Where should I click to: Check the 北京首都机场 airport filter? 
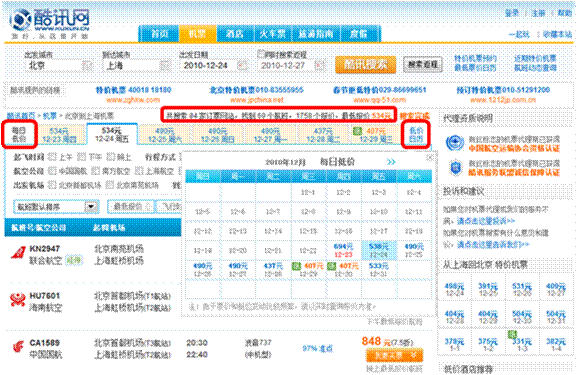(x=53, y=185)
